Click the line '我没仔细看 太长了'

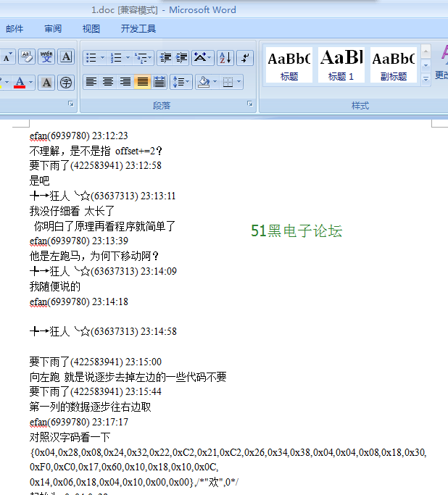click(x=72, y=211)
